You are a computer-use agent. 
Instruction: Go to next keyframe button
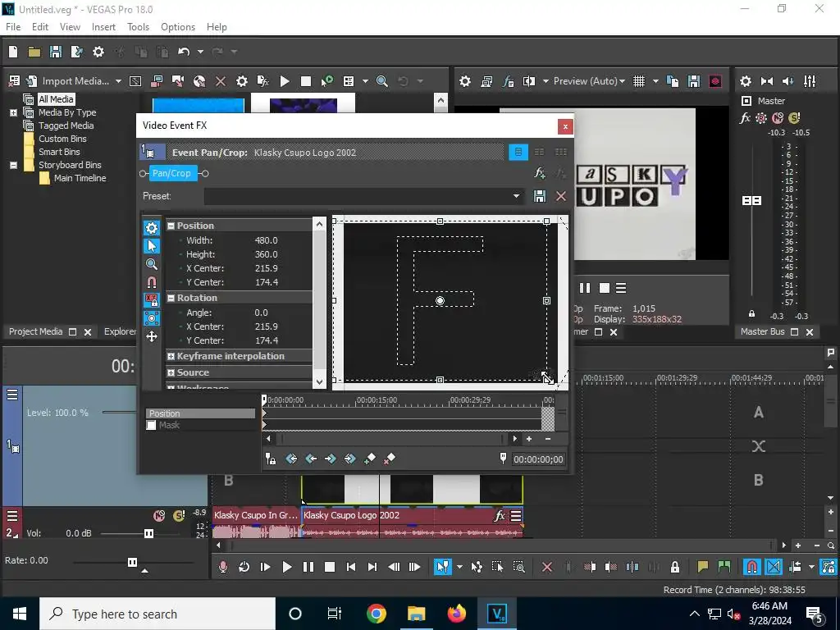331,459
